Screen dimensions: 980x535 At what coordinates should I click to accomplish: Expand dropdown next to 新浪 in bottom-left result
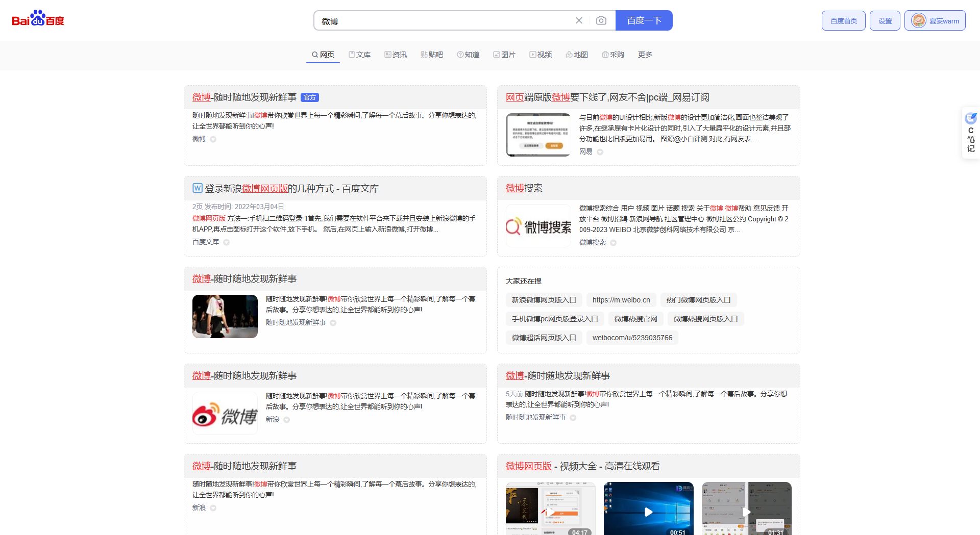tap(213, 508)
